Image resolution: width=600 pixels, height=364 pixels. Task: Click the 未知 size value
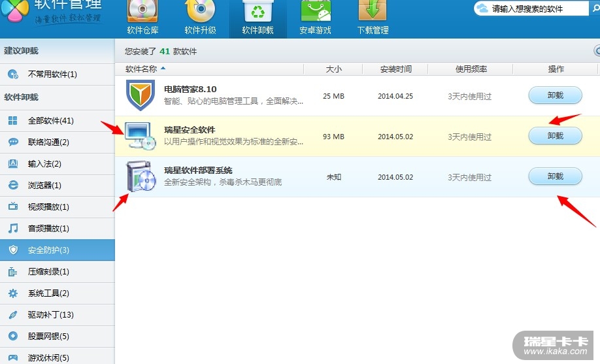tap(334, 177)
